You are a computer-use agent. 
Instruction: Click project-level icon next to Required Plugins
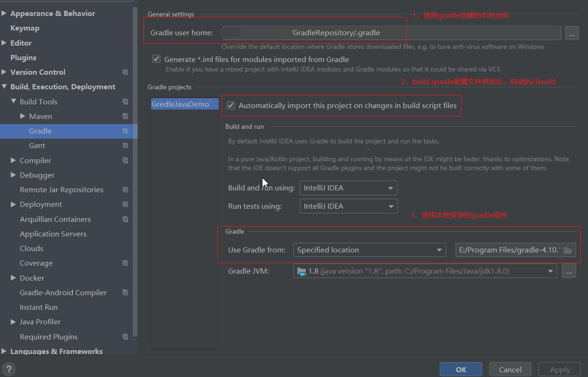click(x=125, y=337)
